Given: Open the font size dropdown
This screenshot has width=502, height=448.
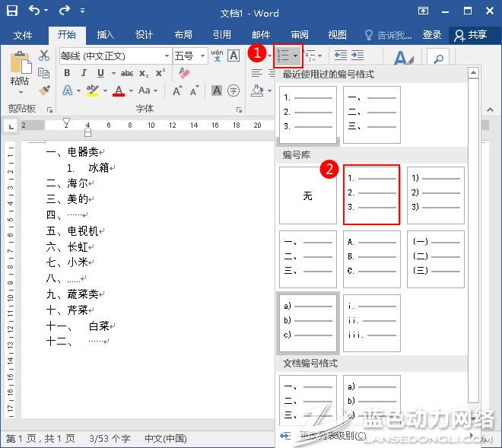Looking at the screenshot, I should tap(203, 56).
